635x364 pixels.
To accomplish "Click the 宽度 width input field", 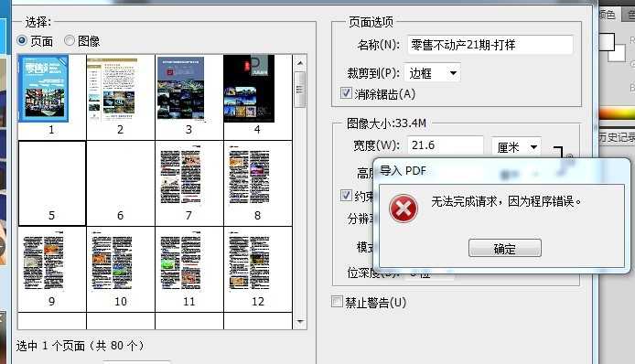I will [445, 145].
